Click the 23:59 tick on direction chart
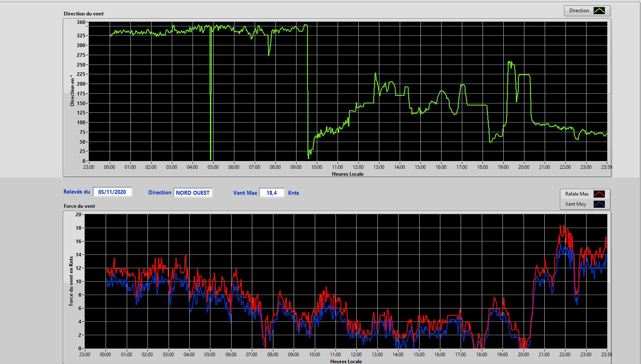 pyautogui.click(x=606, y=167)
